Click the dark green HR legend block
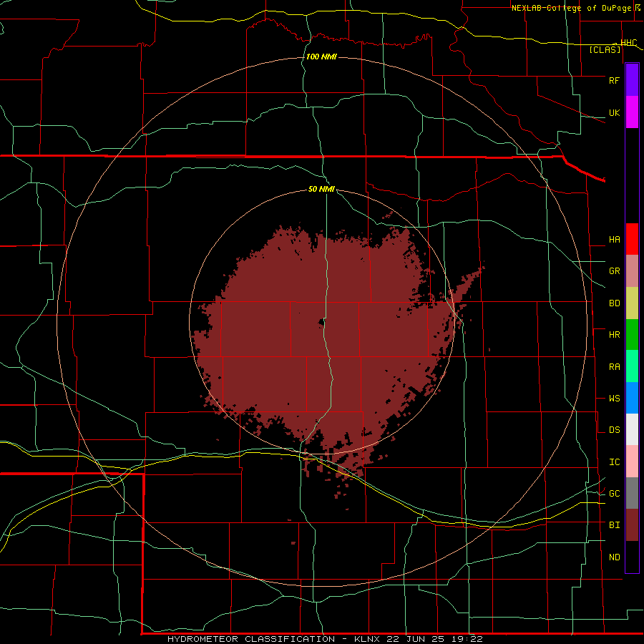The height and width of the screenshot is (644, 644). (632, 335)
